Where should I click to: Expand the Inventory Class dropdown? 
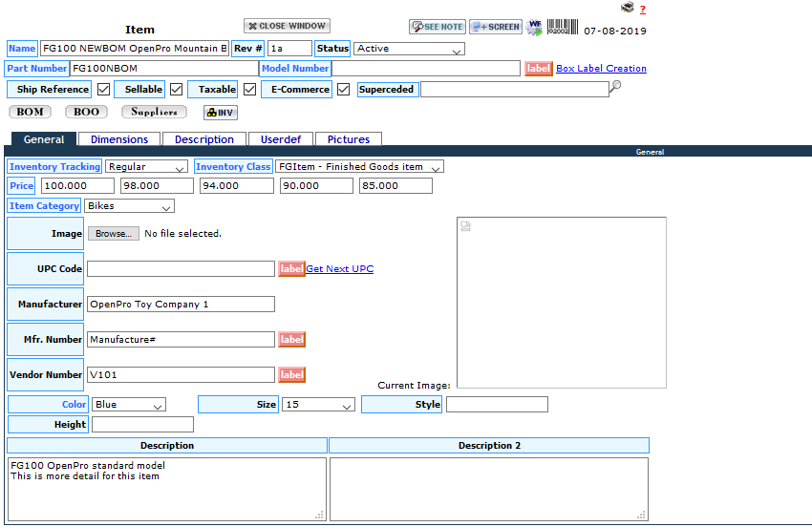(x=359, y=167)
